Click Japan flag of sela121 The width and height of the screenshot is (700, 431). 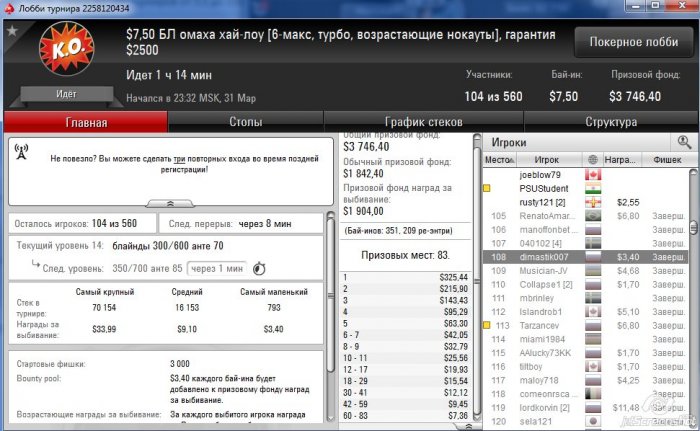593,421
